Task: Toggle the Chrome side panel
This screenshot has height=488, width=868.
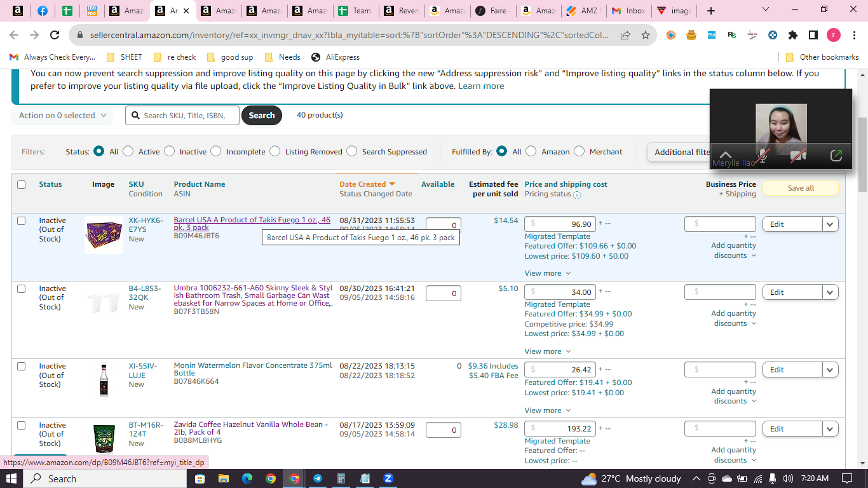Action: tap(813, 35)
